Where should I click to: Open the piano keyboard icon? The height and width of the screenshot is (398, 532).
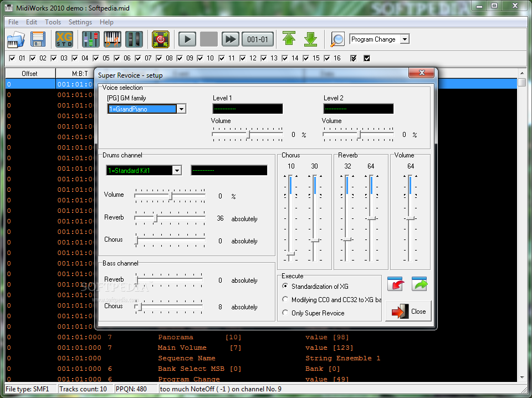112,39
